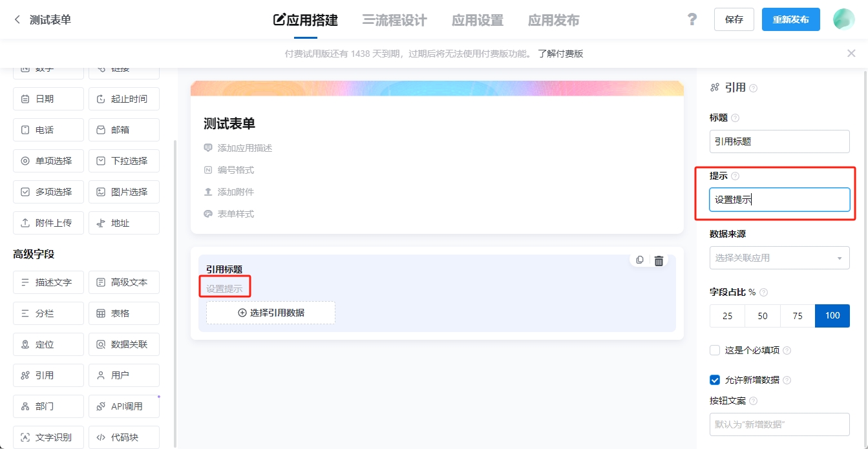Image resolution: width=868 pixels, height=449 pixels.
Task: Go back using the left arrow icon
Action: click(17, 20)
